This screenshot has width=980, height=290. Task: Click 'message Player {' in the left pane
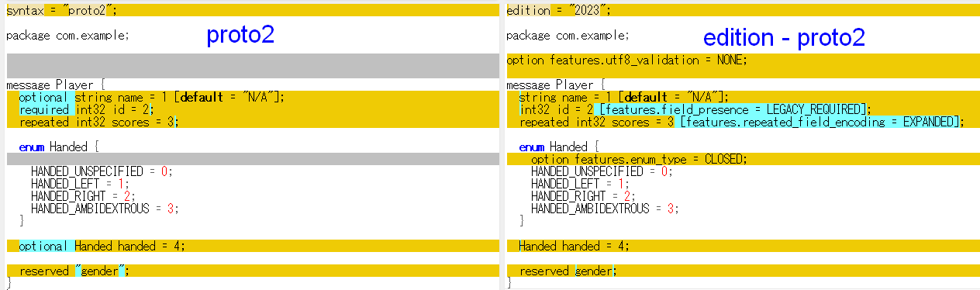point(55,85)
